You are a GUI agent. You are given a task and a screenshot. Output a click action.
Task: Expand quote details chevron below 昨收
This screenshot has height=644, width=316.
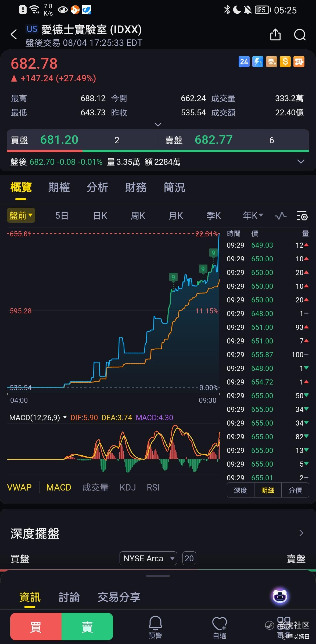click(x=158, y=125)
